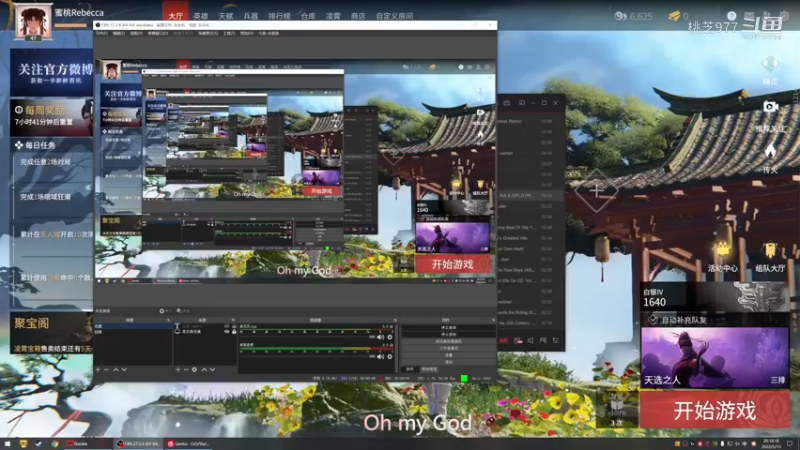Toggle the lock on the text source
Image resolution: width=800 pixels, height=450 pixels.
(234, 326)
